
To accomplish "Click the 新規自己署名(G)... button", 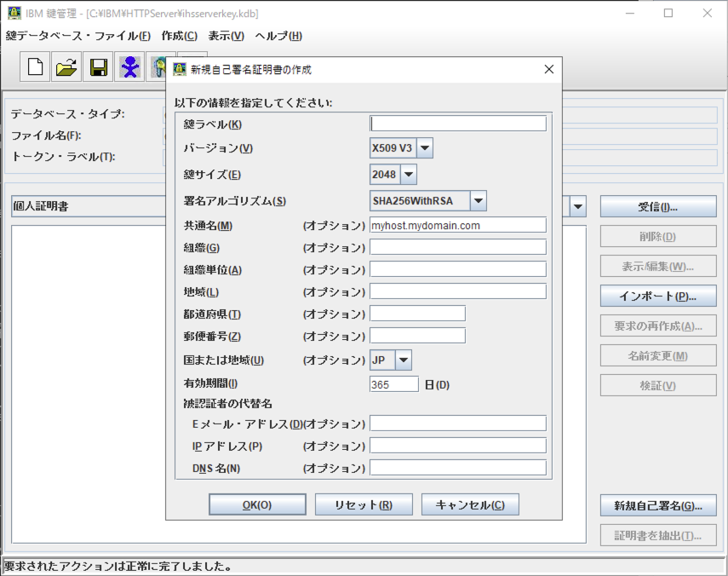I will [x=658, y=505].
